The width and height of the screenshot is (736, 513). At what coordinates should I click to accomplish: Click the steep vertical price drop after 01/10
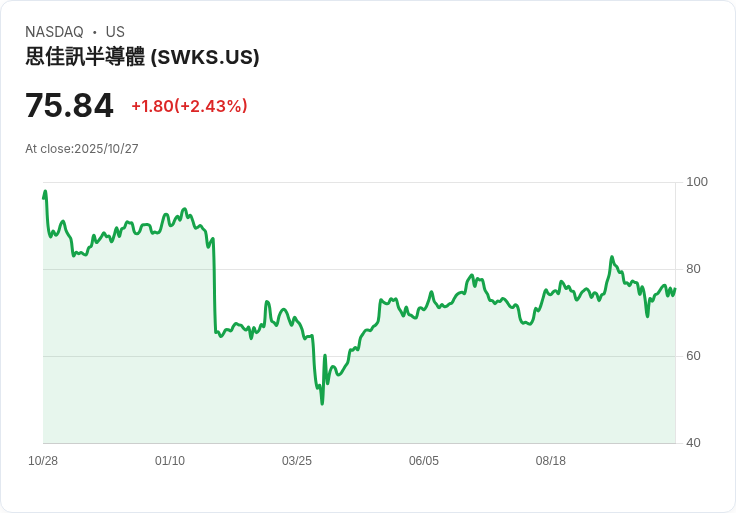214,285
